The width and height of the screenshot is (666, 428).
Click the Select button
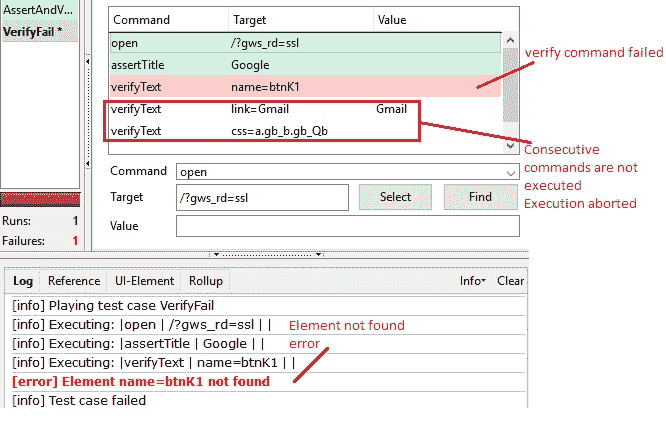coord(395,197)
